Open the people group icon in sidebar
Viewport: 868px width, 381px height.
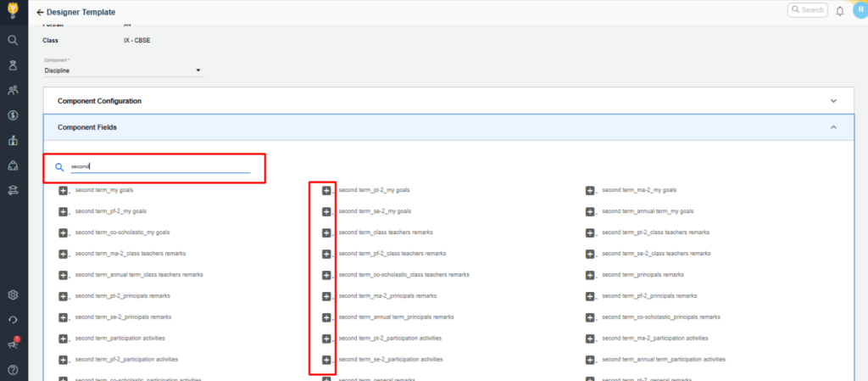pyautogui.click(x=13, y=90)
